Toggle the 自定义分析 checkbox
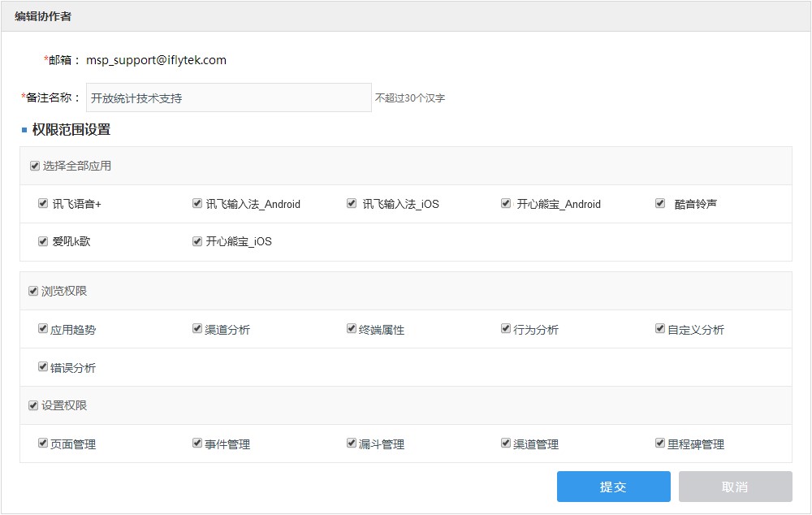 (x=660, y=328)
